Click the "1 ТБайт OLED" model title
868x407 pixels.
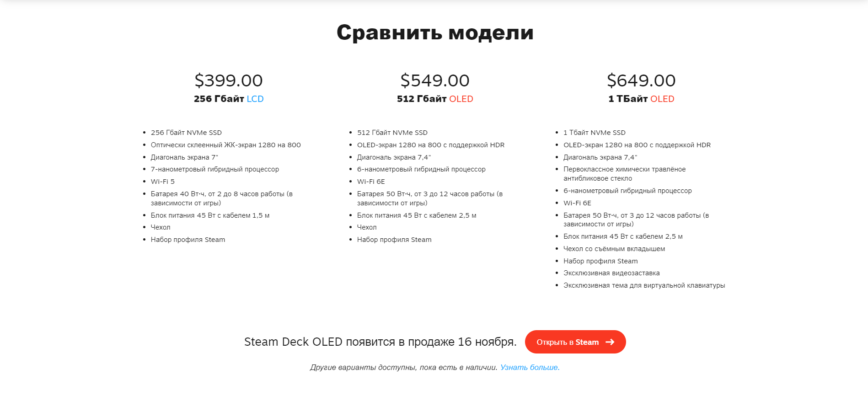pos(641,99)
